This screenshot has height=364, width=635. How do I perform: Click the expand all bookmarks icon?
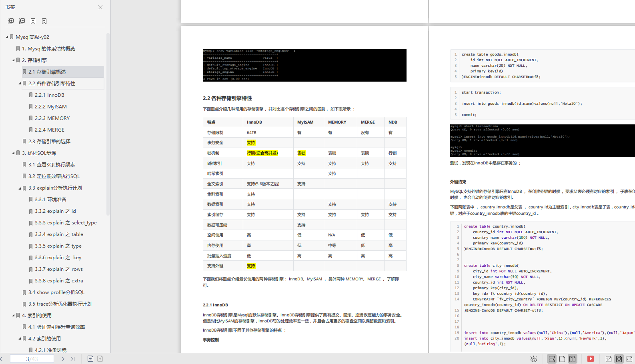pyautogui.click(x=11, y=21)
